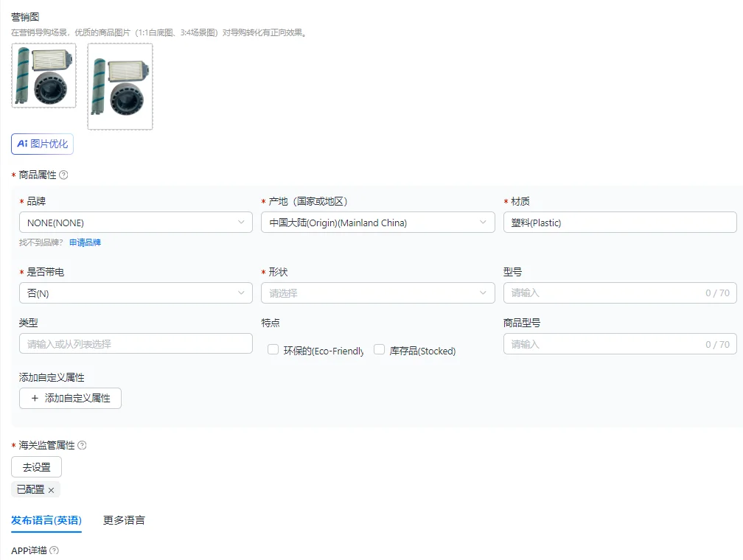Viewport: 743px width, 560px height.
Task: Select the second taller marketing image thumbnail
Action: pyautogui.click(x=120, y=87)
